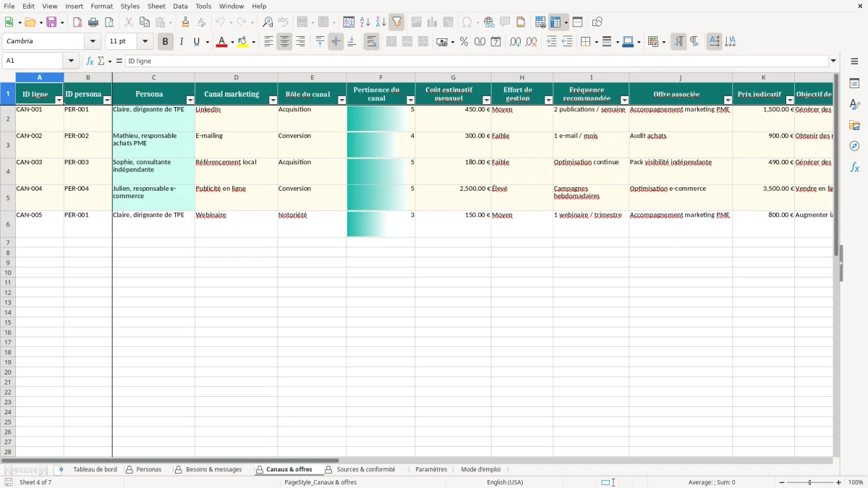Open the Canal marketing filter dropdown
Viewport: 868px width, 488px height.
tap(273, 100)
